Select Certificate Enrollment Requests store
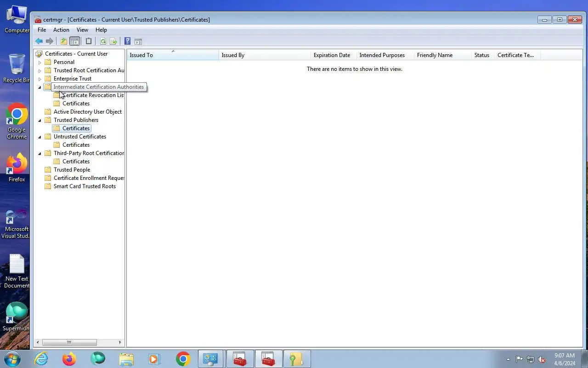The height and width of the screenshot is (368, 588). click(89, 178)
